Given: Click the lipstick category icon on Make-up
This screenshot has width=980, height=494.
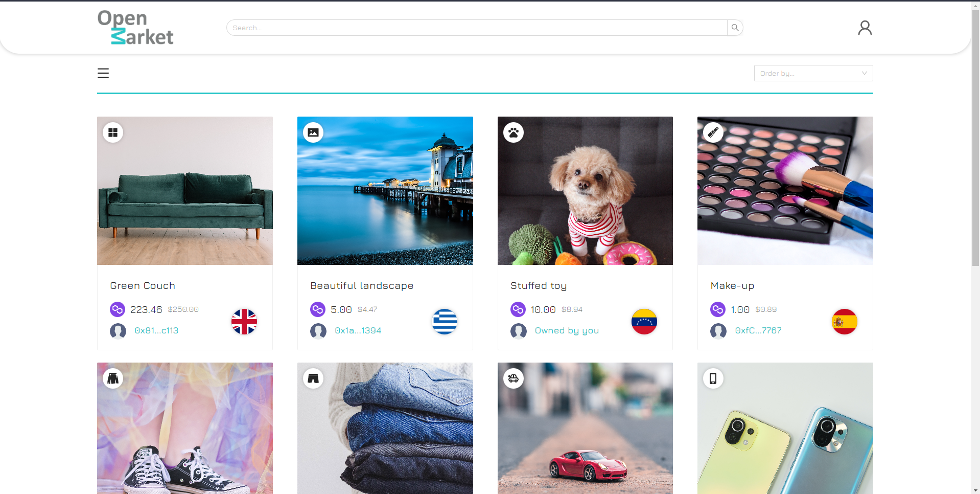Looking at the screenshot, I should (713, 132).
